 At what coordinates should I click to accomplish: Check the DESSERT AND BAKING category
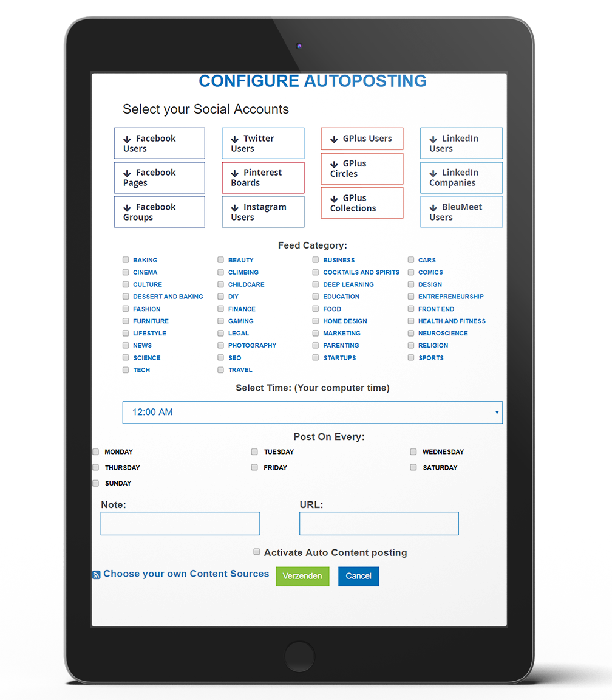[126, 297]
